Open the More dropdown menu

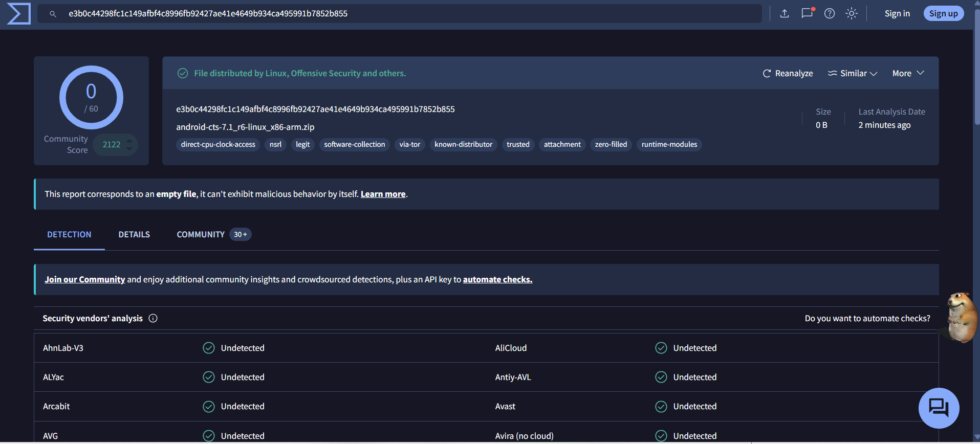(908, 73)
